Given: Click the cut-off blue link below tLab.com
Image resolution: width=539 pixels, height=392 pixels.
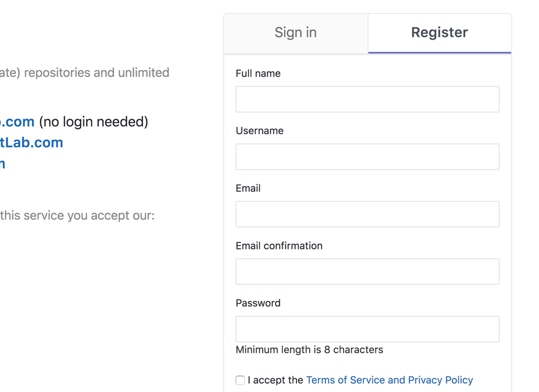Looking at the screenshot, I should [x=2, y=164].
